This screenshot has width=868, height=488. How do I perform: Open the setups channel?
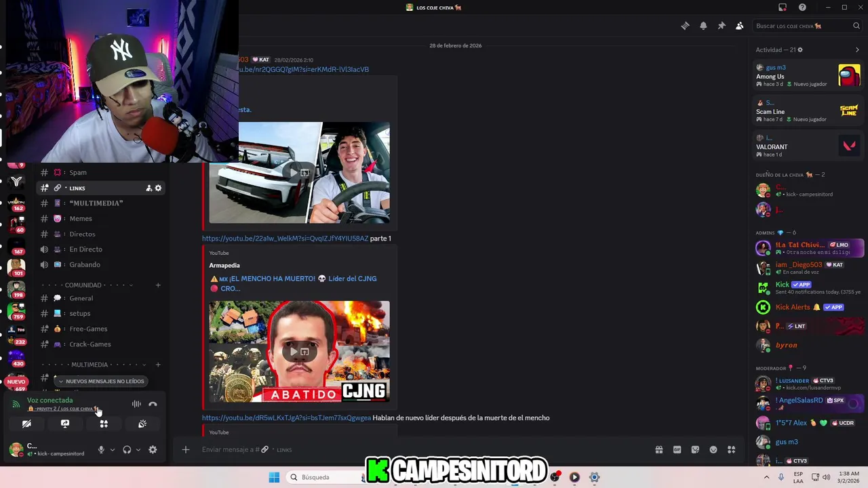point(101,313)
